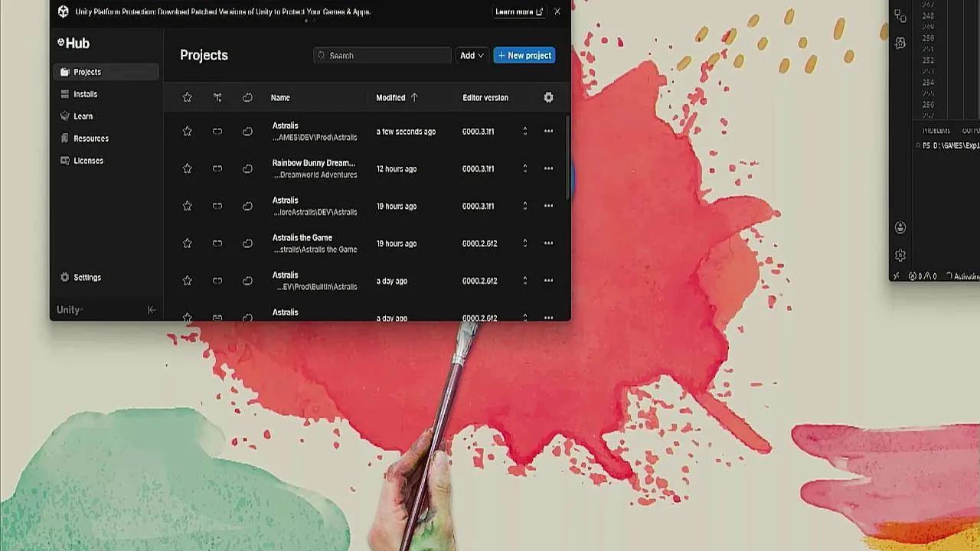Viewport: 980px width, 551px height.
Task: Click cloud icon for Rainbow Bunny Dream project
Action: (247, 168)
